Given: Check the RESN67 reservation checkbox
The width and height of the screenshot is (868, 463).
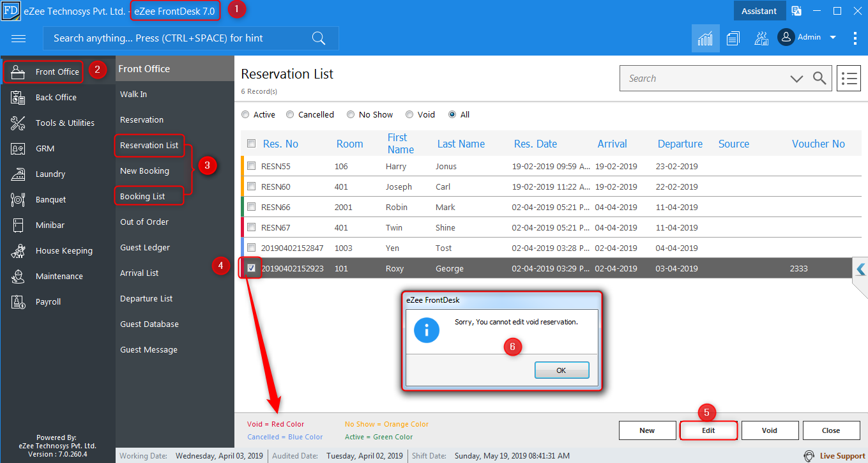Looking at the screenshot, I should (x=252, y=227).
